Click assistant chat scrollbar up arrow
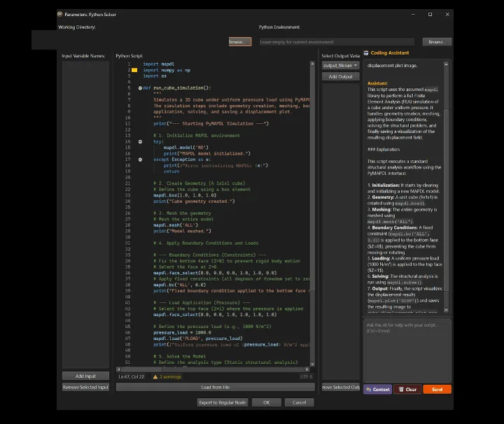The image size is (504, 424). [446, 64]
